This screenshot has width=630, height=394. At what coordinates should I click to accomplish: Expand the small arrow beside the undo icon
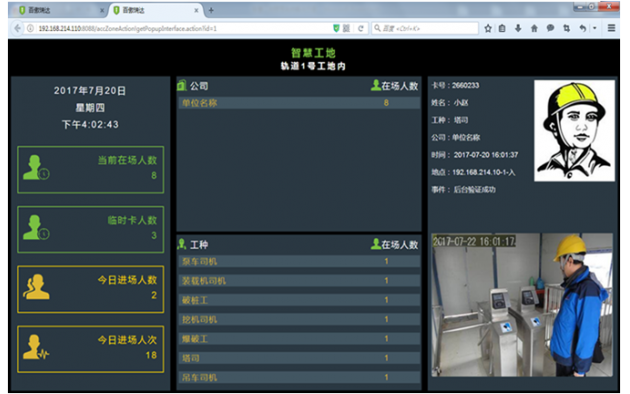tap(595, 28)
